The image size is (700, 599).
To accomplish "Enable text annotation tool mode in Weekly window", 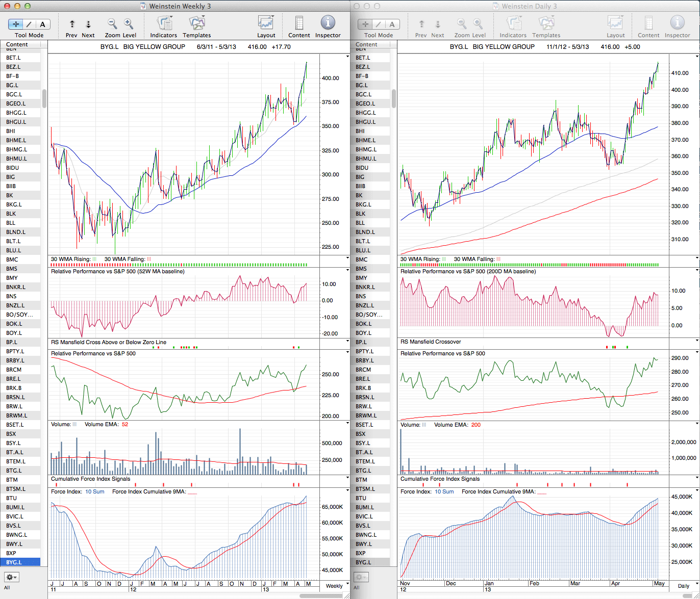I will pyautogui.click(x=42, y=24).
